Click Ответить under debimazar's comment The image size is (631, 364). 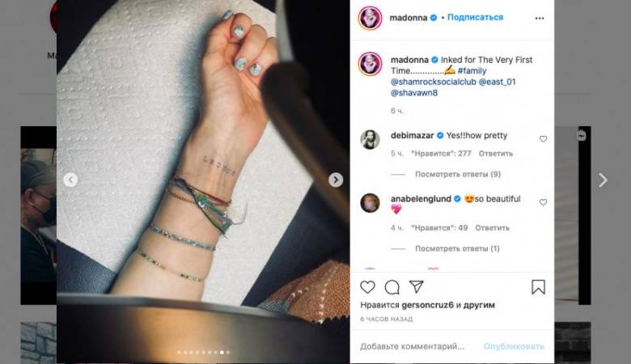click(x=496, y=154)
